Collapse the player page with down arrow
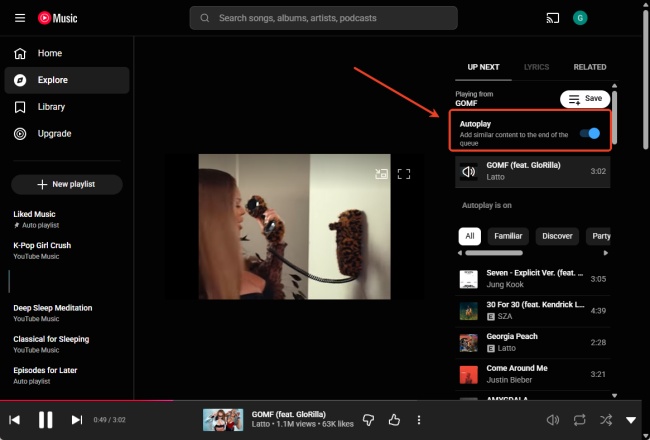 click(x=631, y=420)
